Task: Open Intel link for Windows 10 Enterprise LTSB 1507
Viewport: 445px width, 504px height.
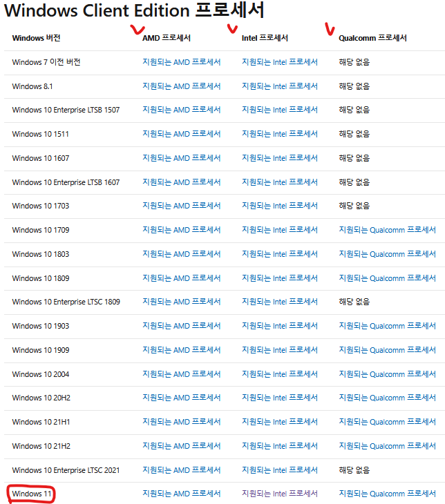Action: point(280,110)
